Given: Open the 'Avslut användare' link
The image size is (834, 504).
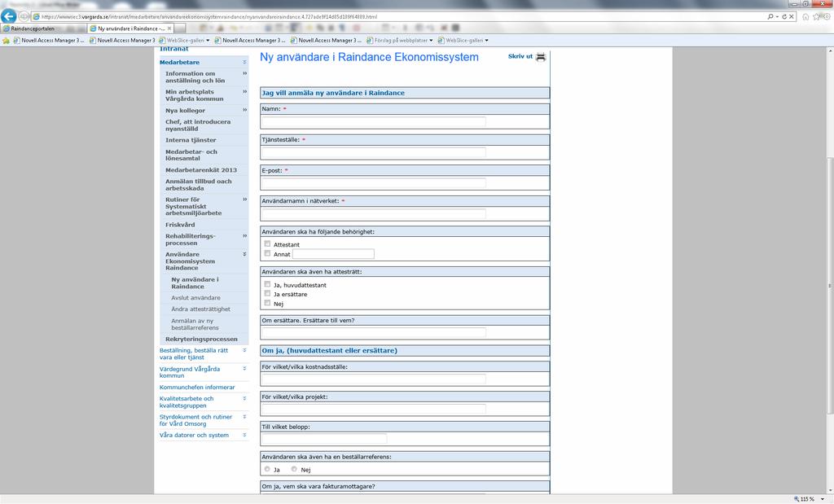Looking at the screenshot, I should 195,298.
